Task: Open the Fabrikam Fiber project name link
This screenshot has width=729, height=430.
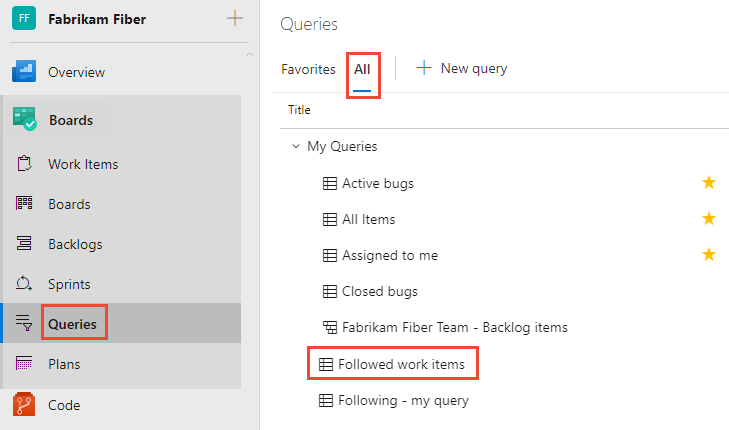Action: tap(97, 19)
